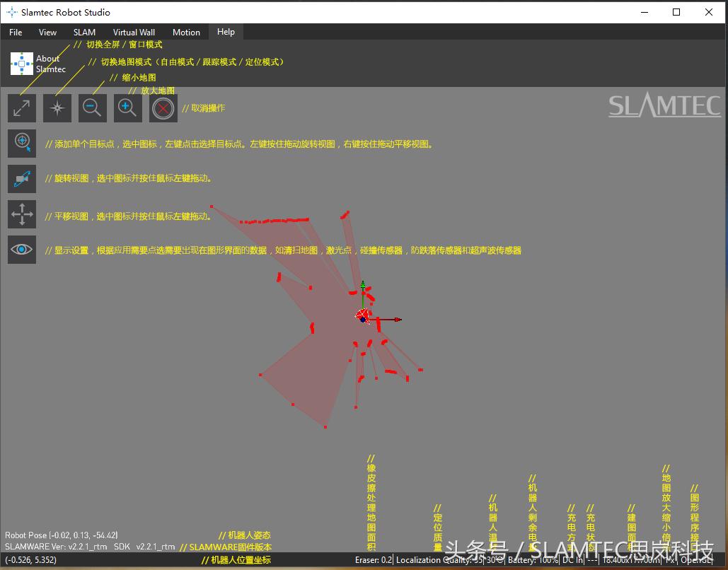Viewport: 728px width, 570px height.
Task: Select the add single target point tool
Action: pyautogui.click(x=22, y=144)
